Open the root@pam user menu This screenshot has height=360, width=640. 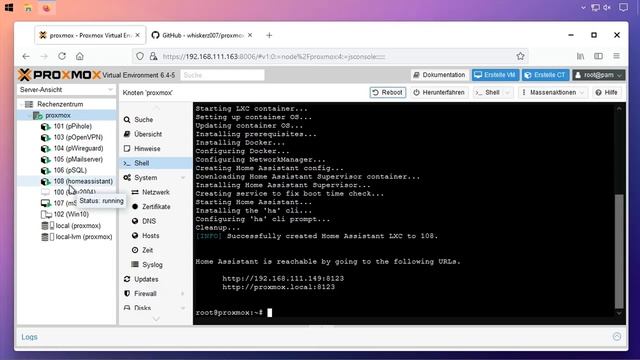click(598, 75)
